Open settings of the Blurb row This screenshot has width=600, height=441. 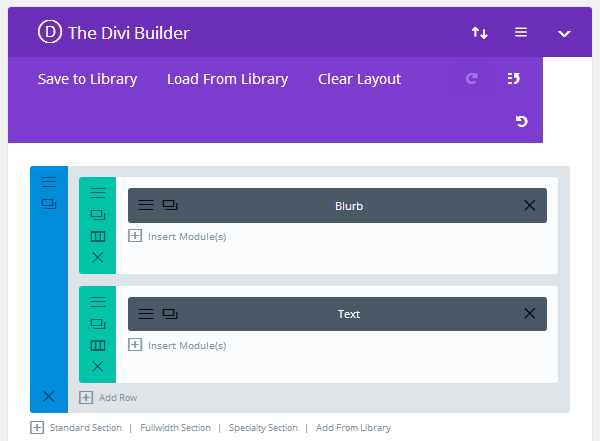(x=98, y=193)
